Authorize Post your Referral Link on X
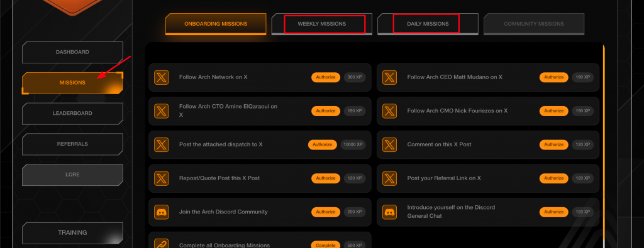 coord(553,178)
